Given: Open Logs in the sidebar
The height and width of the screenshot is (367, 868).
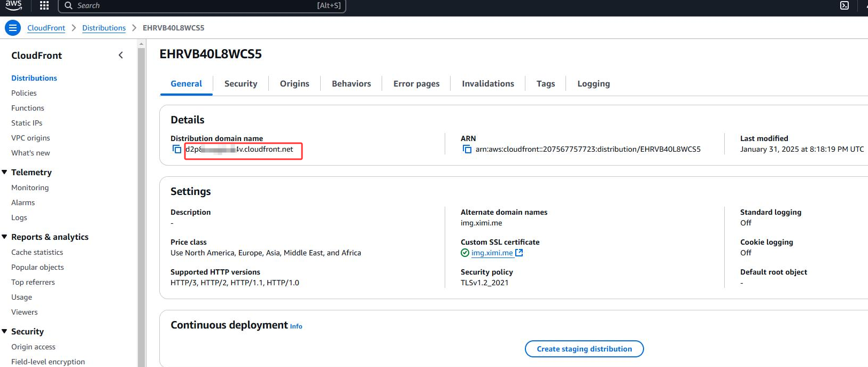Looking at the screenshot, I should 19,217.
